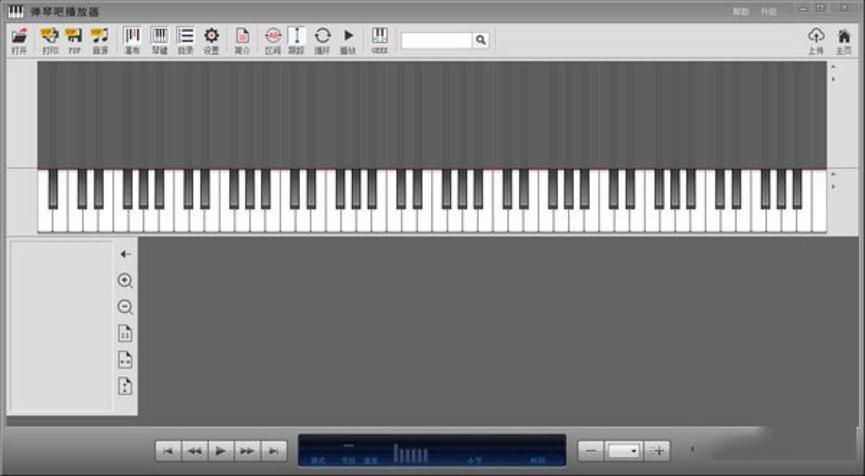Toggle the 瀑布 waterfall view
865x476 pixels.
(132, 41)
